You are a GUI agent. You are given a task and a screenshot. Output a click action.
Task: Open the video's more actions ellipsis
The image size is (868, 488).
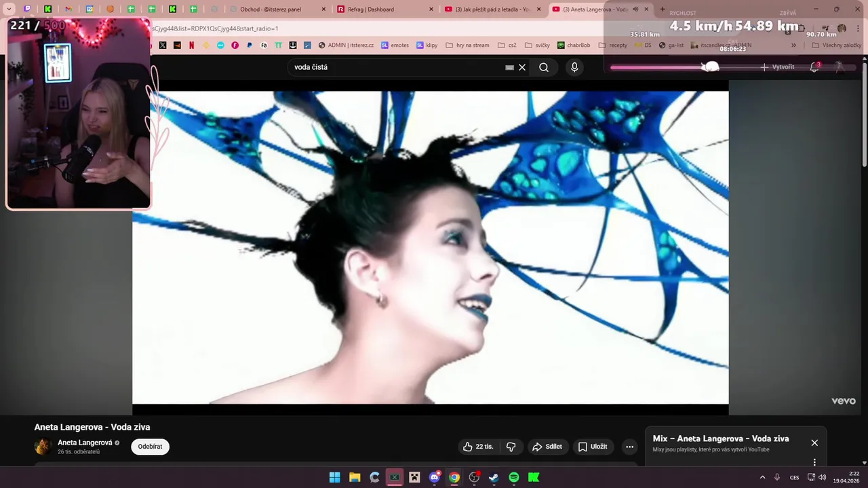(x=629, y=447)
